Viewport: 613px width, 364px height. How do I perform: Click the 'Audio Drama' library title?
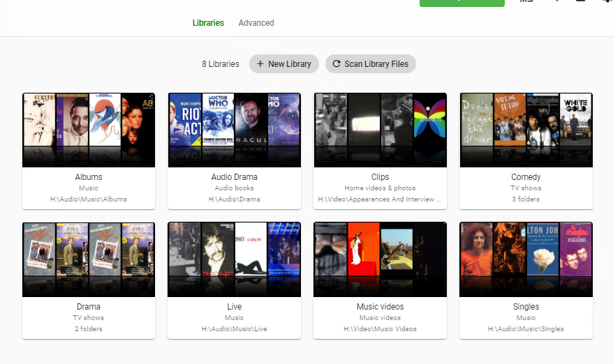coord(235,177)
